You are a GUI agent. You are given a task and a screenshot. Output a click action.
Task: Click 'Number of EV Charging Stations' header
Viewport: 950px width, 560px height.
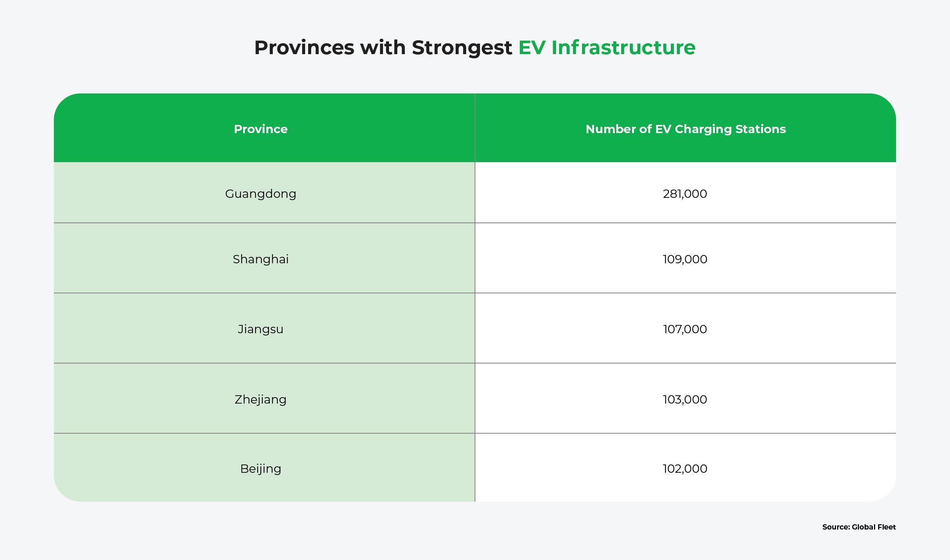[686, 129]
